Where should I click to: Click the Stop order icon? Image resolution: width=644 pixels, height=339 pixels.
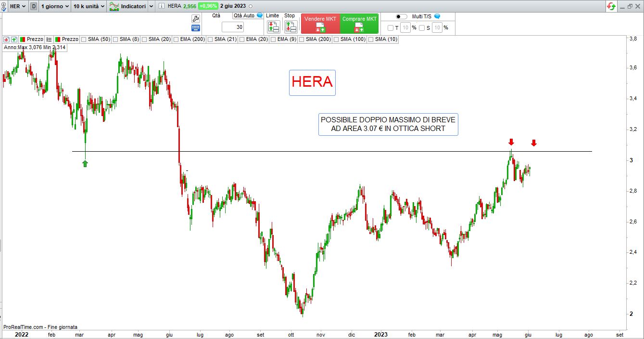pyautogui.click(x=290, y=27)
